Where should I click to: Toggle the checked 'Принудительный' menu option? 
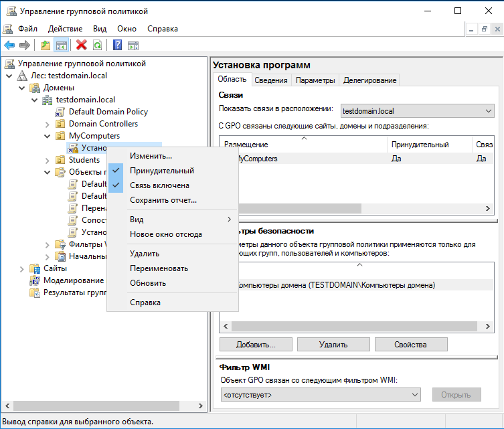tap(162, 171)
